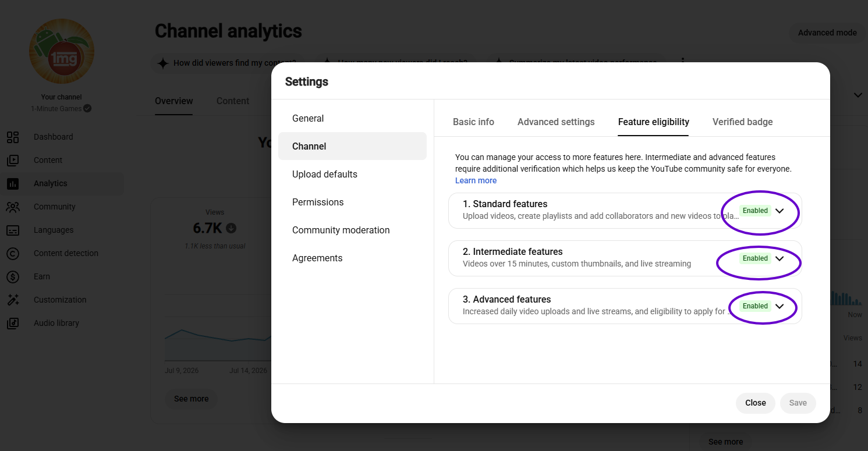Click the views count '14'
Viewport: 868px width, 451px height.
(x=858, y=364)
